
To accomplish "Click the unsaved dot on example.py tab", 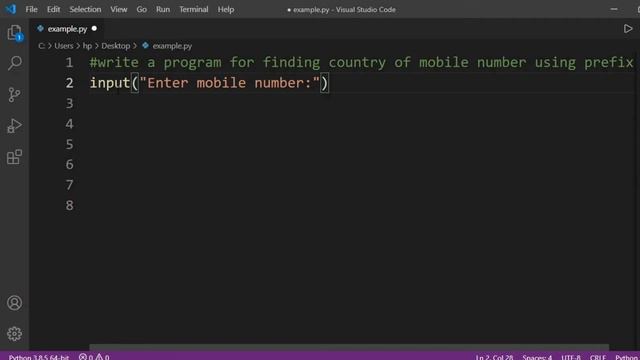I will point(94,29).
